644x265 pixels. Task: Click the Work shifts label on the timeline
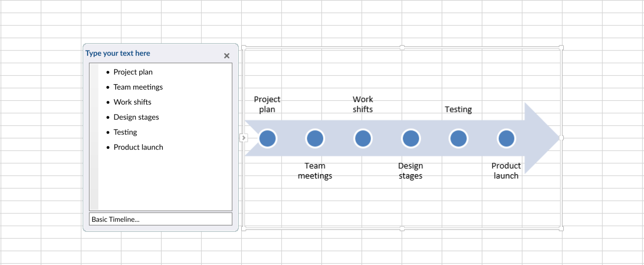[x=363, y=104]
